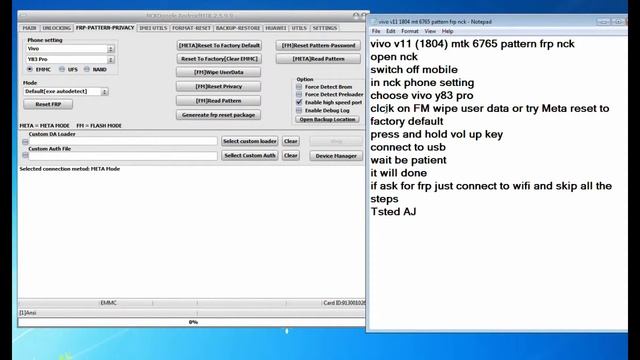Open Notepad Edit menu
The width and height of the screenshot is (640, 360).
click(391, 31)
